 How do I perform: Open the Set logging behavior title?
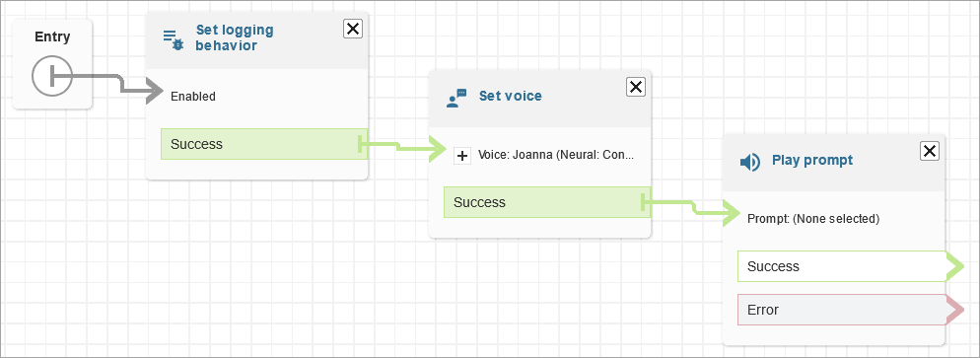(x=235, y=38)
